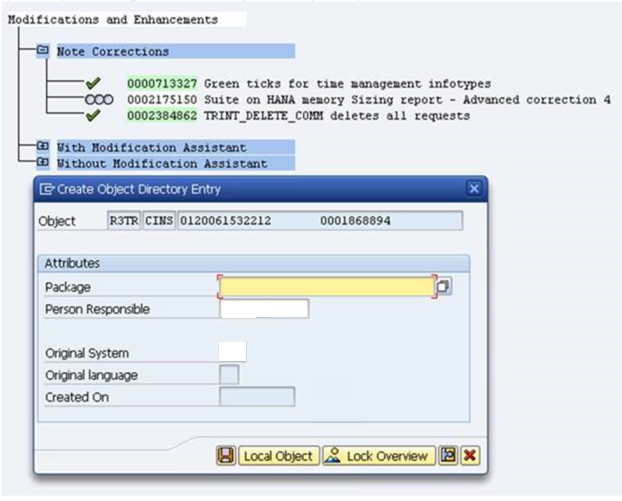Select 'Without Modification Assistant' node label

[x=162, y=163]
